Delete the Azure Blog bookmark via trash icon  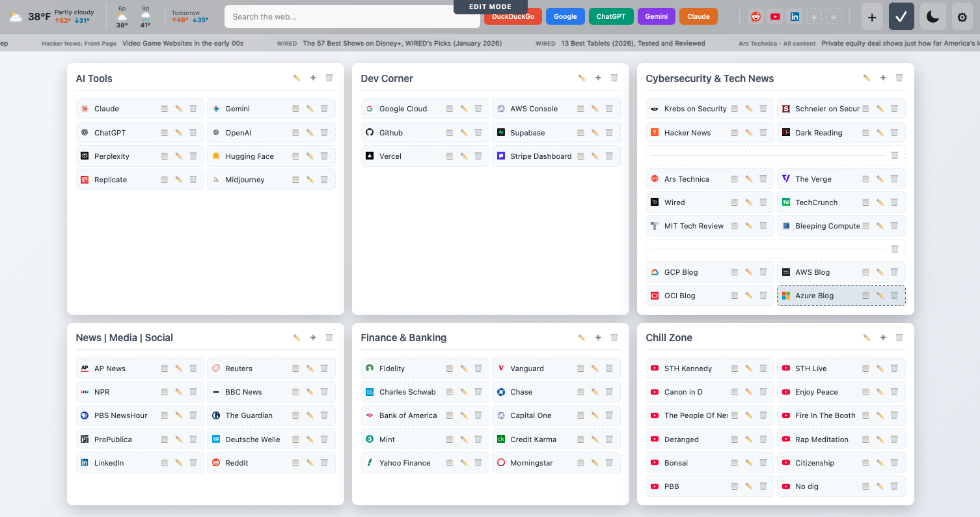pyautogui.click(x=894, y=295)
